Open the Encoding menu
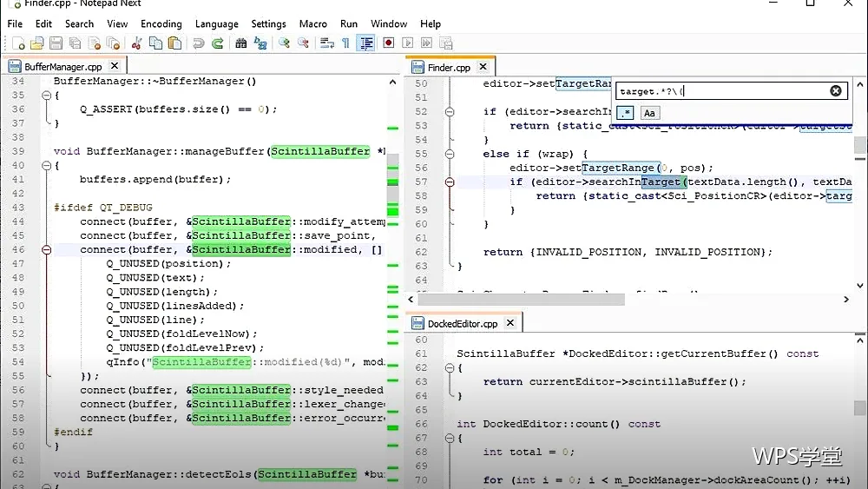 [x=161, y=23]
